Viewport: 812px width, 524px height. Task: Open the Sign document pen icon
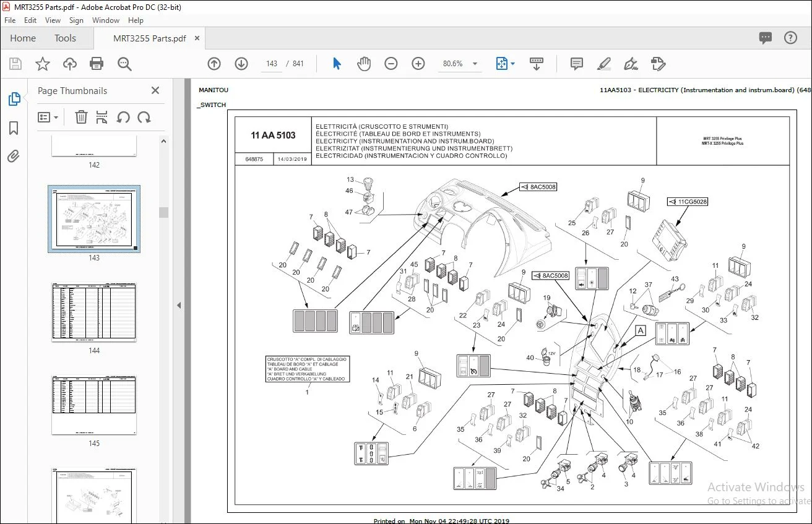pyautogui.click(x=631, y=64)
